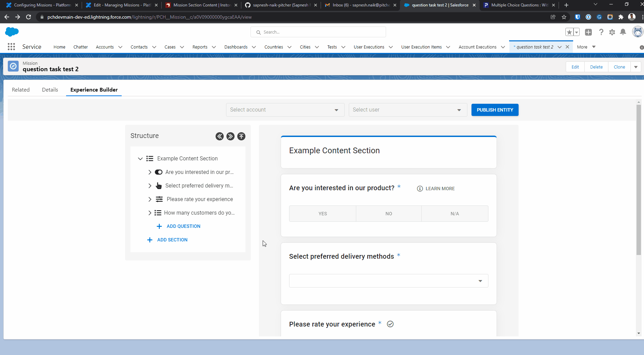Open the Select user dropdown

point(407,110)
